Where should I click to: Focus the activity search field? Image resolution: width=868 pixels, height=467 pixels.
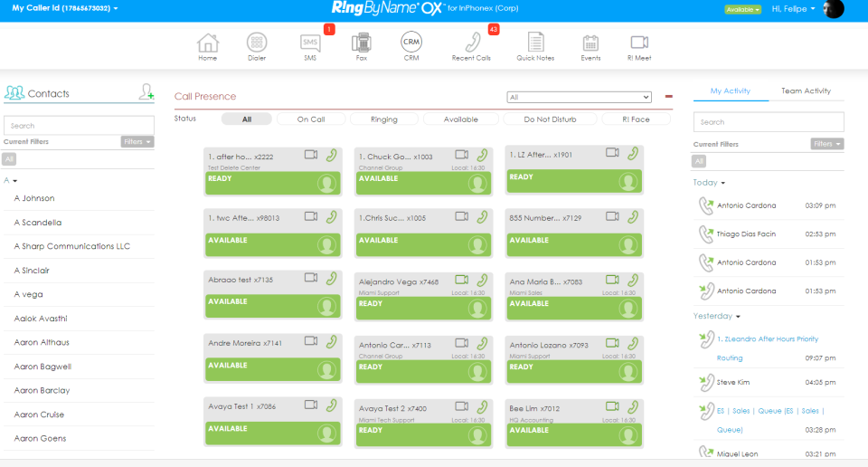(769, 122)
